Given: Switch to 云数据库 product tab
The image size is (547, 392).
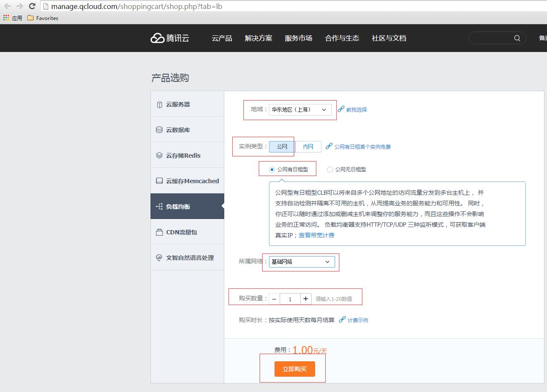Looking at the screenshot, I should (187, 130).
